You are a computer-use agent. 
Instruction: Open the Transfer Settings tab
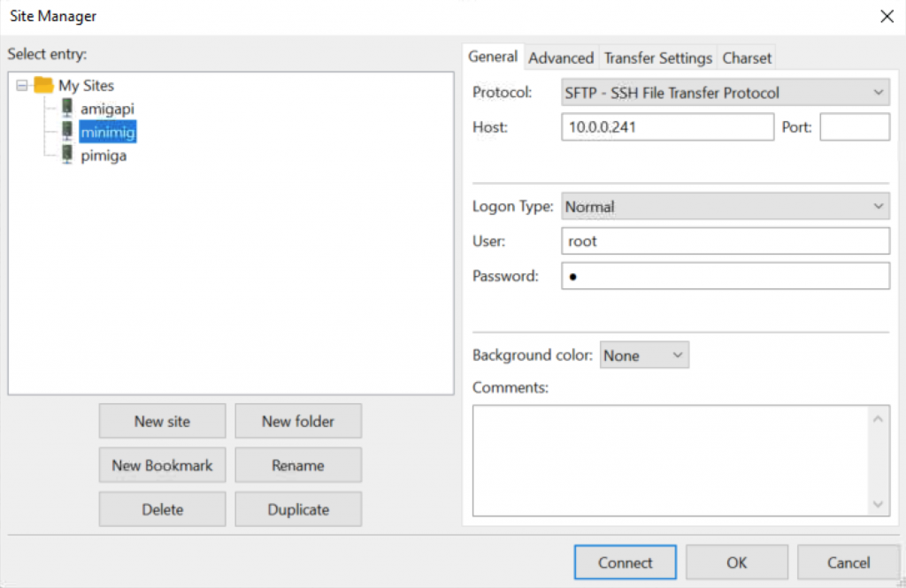[658, 57]
